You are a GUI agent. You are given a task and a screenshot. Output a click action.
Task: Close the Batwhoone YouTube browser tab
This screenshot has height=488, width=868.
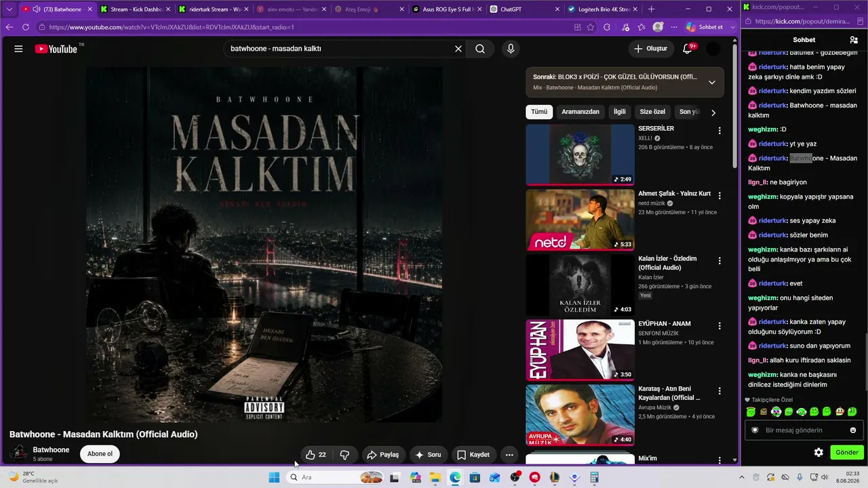coord(90,9)
